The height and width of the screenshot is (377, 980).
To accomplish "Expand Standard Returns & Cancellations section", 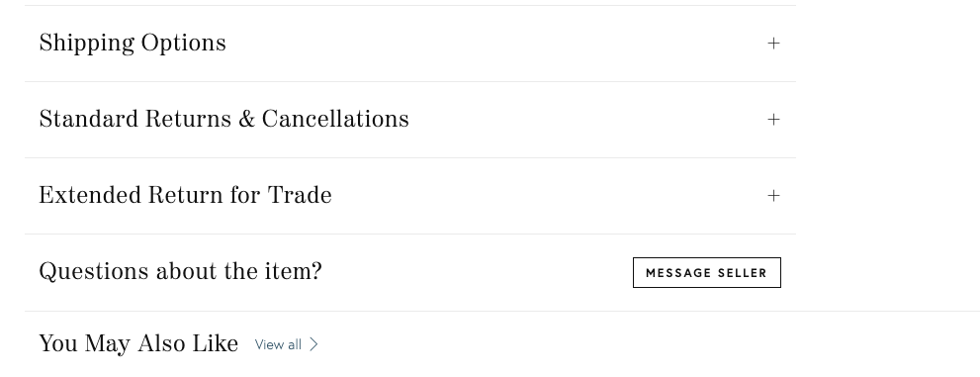I will (410, 120).
